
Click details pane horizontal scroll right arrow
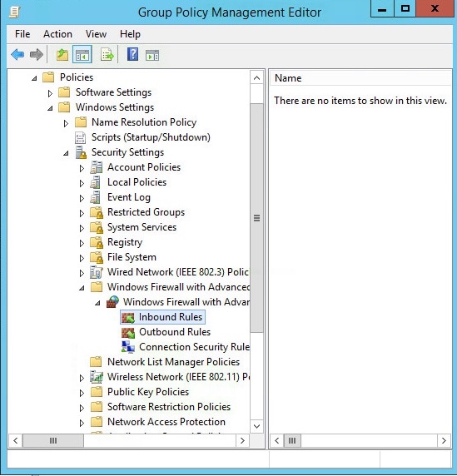(x=444, y=440)
